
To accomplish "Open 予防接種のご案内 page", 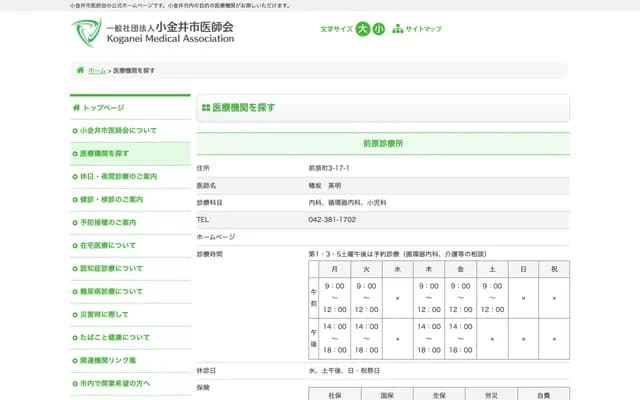I will tap(108, 222).
